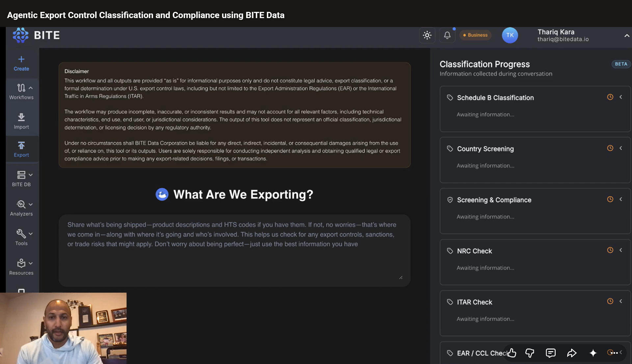The height and width of the screenshot is (364, 632).
Task: Click the assistant avatar beside the heading
Action: 162,195
